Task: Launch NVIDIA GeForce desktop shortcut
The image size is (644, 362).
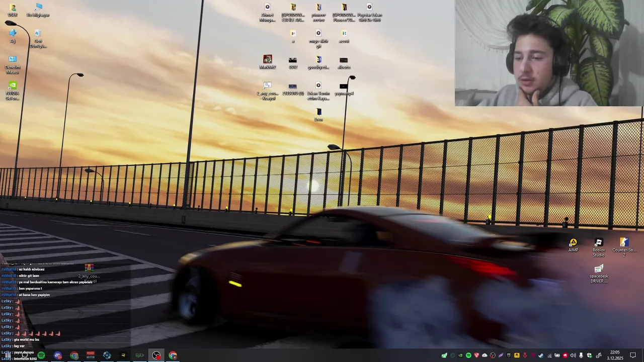Action: (13, 91)
